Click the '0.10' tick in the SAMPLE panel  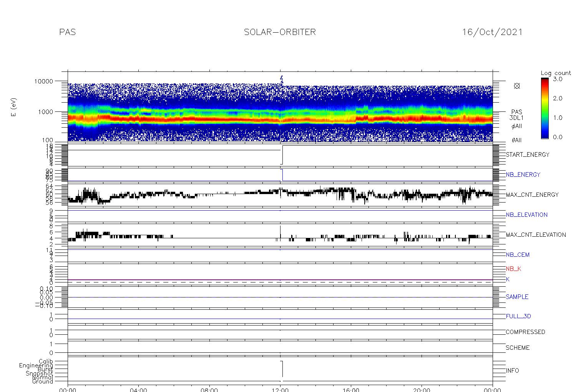pyautogui.click(x=46, y=289)
